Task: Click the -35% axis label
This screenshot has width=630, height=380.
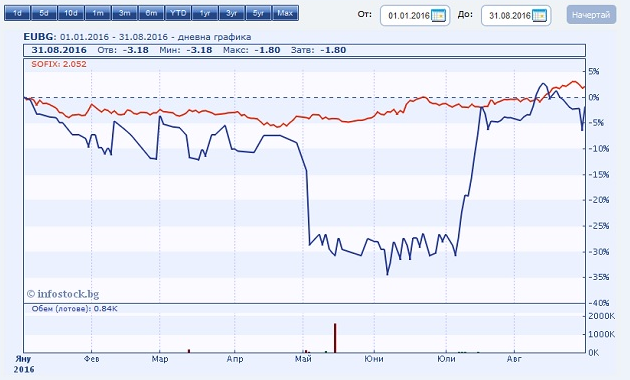Action: pos(599,277)
